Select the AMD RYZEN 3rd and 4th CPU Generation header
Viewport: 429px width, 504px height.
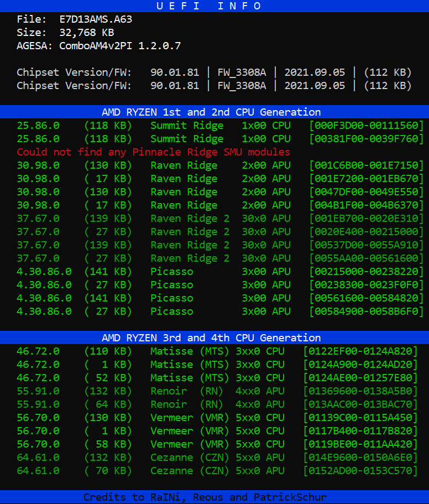click(211, 337)
